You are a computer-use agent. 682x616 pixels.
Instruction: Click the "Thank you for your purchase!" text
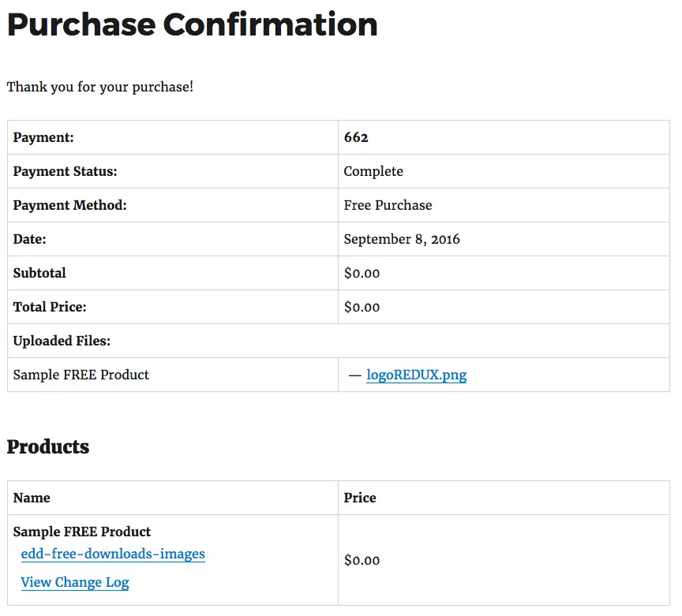tap(100, 87)
